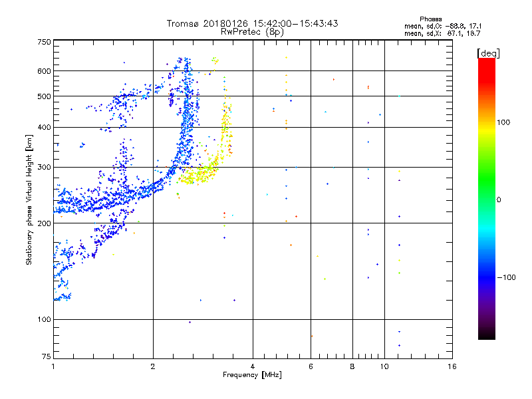This screenshot has width=532, height=399.
Task: Click the 2 label on the frequency axis
Action: (153, 366)
